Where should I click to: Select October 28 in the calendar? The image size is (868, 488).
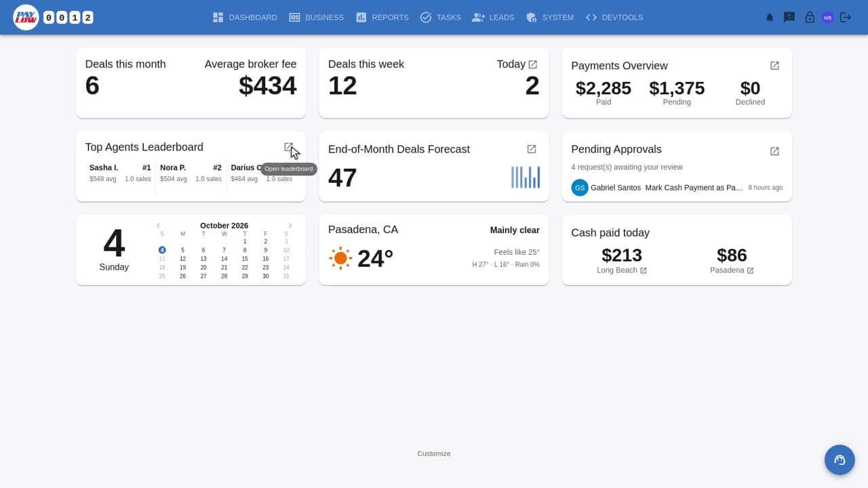[224, 276]
